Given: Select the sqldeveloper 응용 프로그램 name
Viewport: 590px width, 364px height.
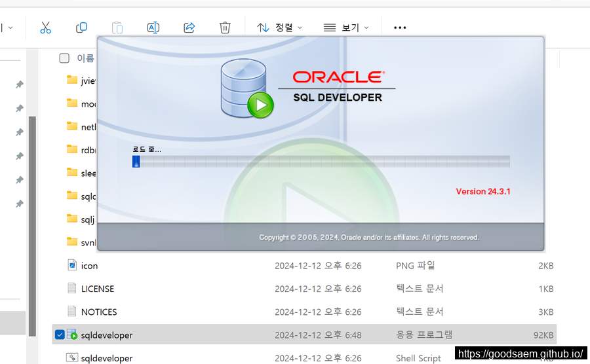Looking at the screenshot, I should tap(107, 335).
